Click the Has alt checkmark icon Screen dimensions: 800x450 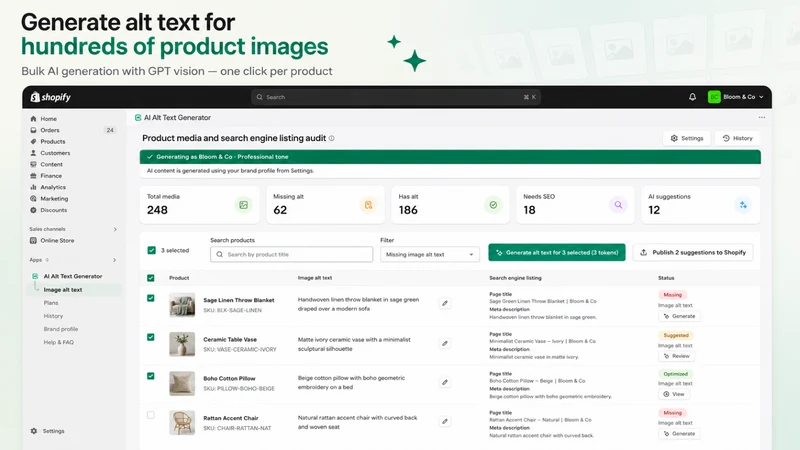tap(493, 205)
